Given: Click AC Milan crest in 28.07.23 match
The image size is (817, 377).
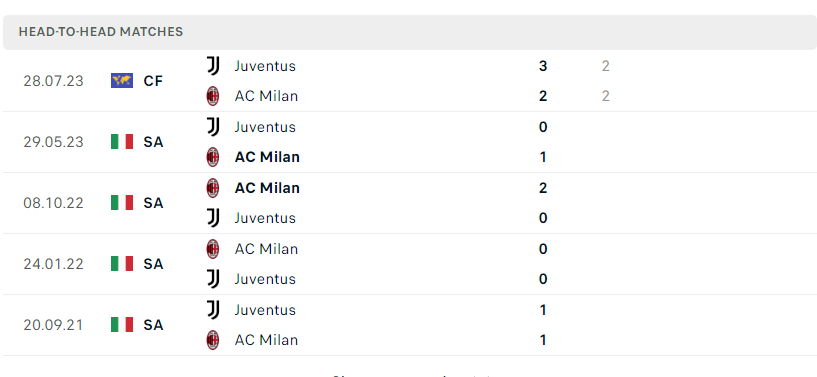Looking at the screenshot, I should [x=213, y=96].
